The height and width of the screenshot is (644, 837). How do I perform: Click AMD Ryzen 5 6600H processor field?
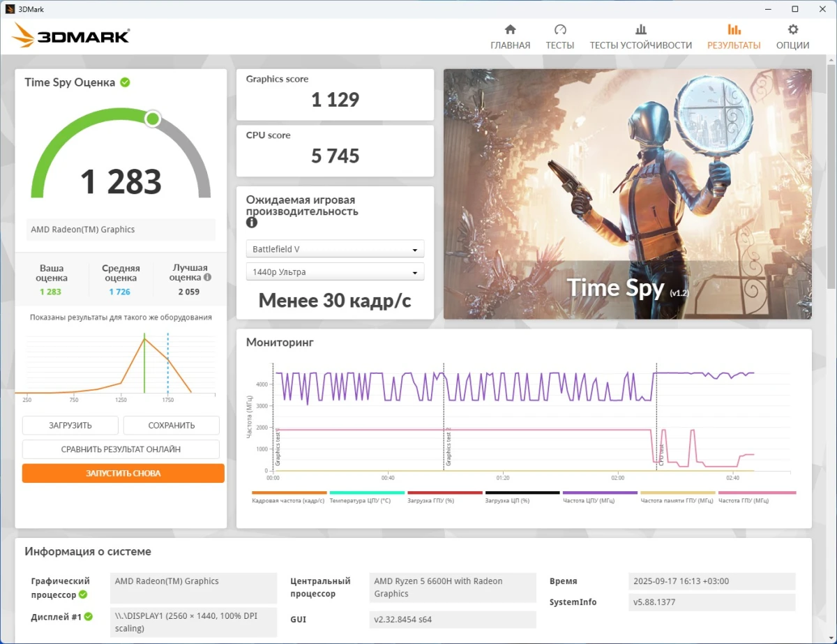pos(453,587)
